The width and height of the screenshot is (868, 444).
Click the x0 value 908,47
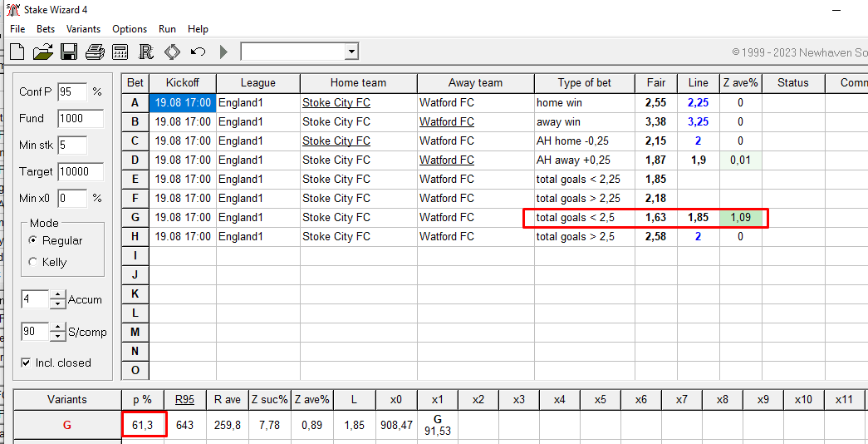click(x=396, y=425)
